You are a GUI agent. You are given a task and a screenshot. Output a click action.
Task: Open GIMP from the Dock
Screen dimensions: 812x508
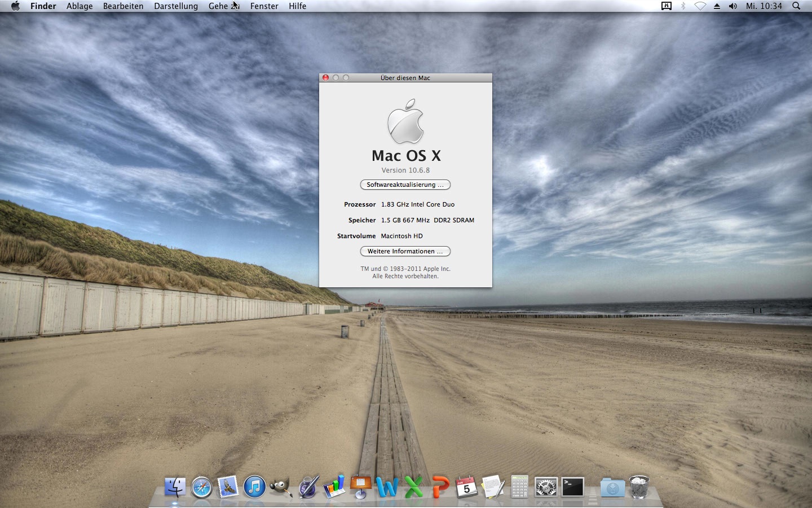pyautogui.click(x=281, y=487)
